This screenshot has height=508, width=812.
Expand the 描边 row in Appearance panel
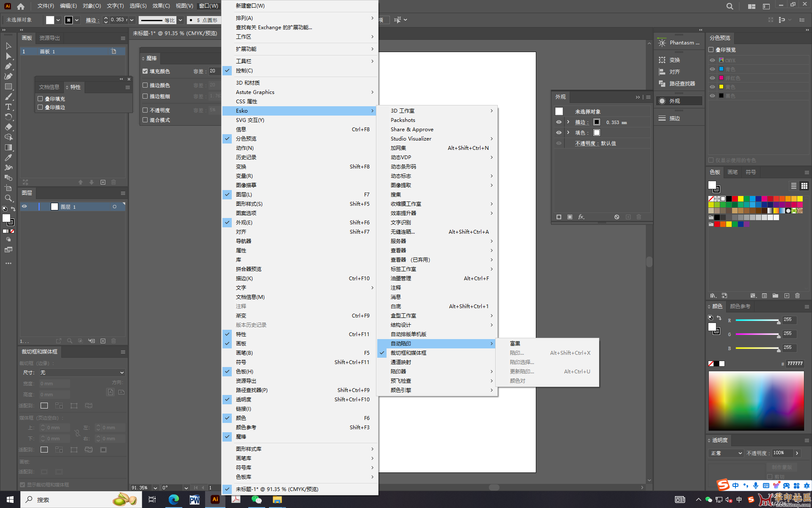568,122
